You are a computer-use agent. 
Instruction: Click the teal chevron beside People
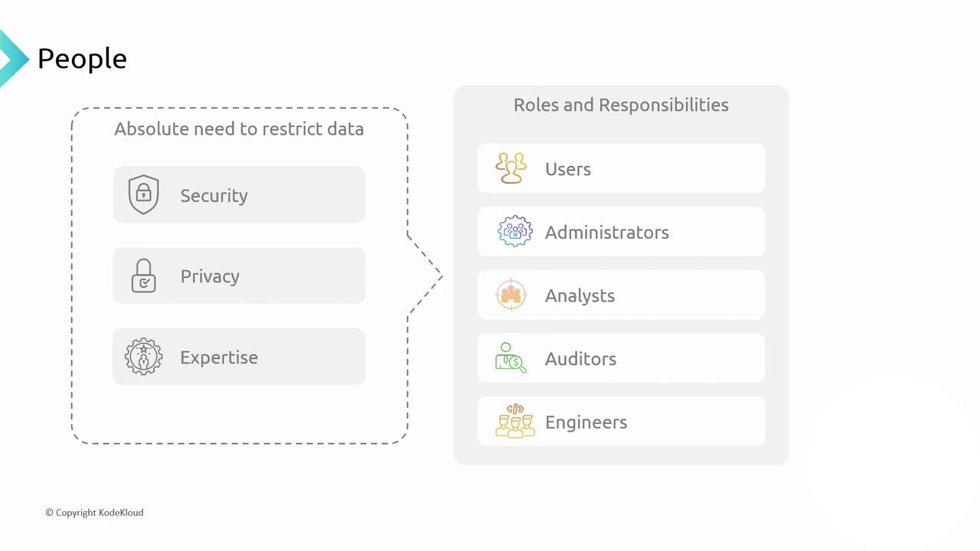click(13, 58)
